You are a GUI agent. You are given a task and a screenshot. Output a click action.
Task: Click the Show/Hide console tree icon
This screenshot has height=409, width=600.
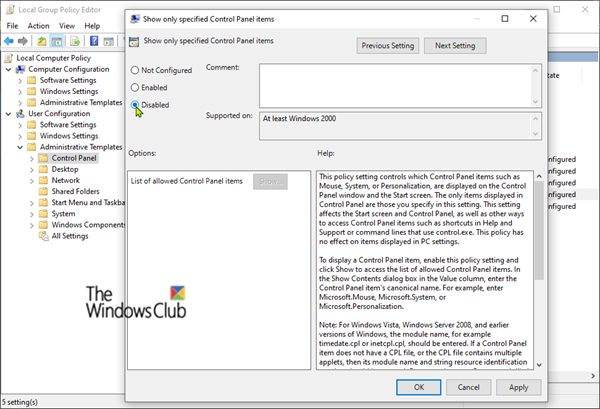coord(57,41)
